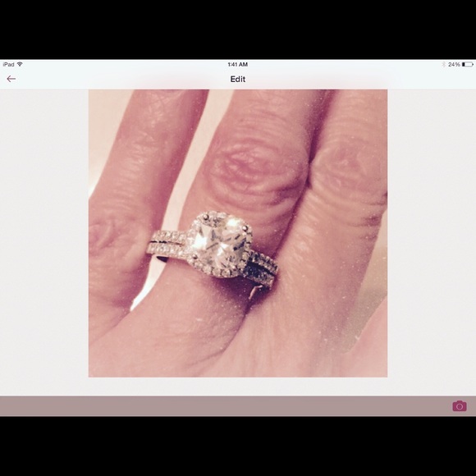The width and height of the screenshot is (476, 476).
Task: Tap the Bluetooth status icon
Action: pyautogui.click(x=443, y=64)
